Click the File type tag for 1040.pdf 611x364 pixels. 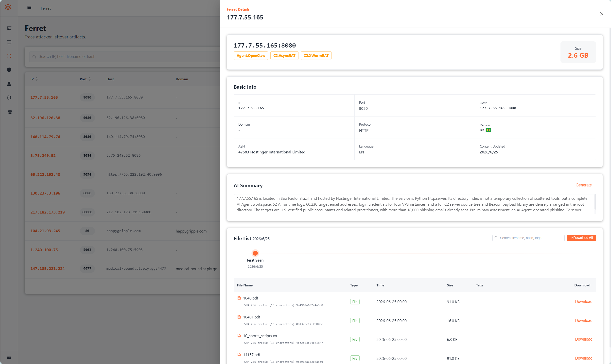point(355,302)
